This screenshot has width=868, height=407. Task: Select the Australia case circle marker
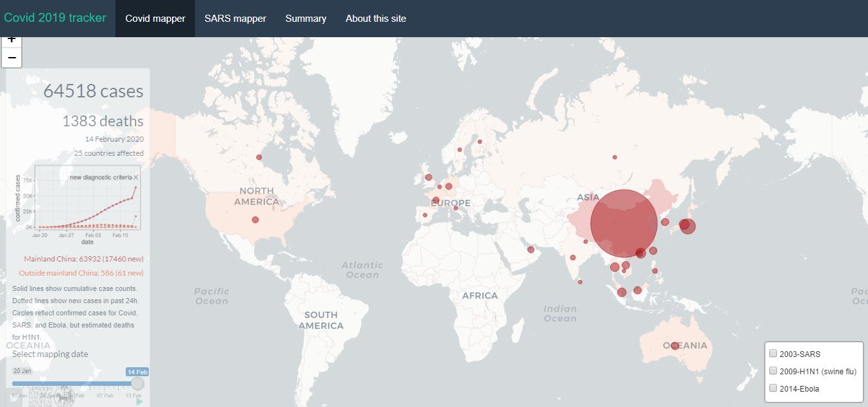tap(675, 345)
